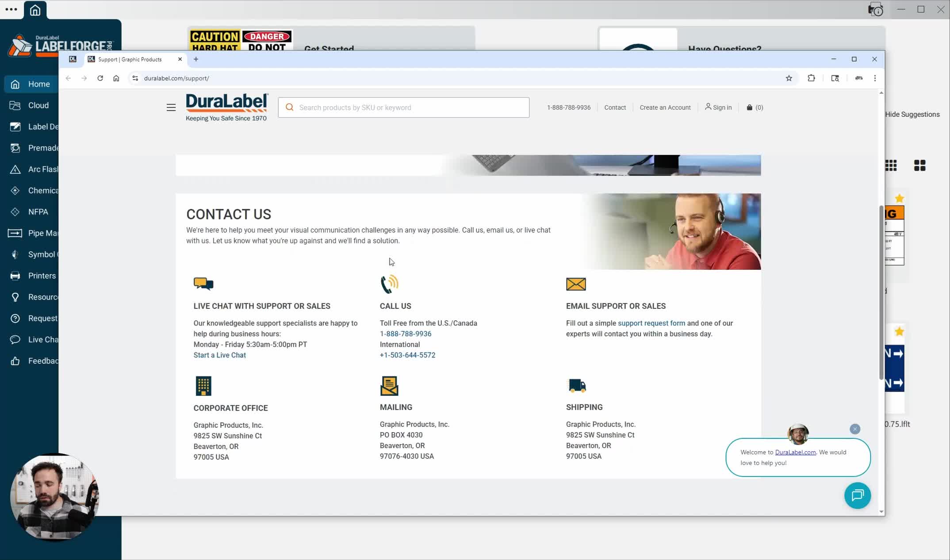Click the live chat speech bubbles icon
Image resolution: width=950 pixels, height=560 pixels.
(203, 284)
